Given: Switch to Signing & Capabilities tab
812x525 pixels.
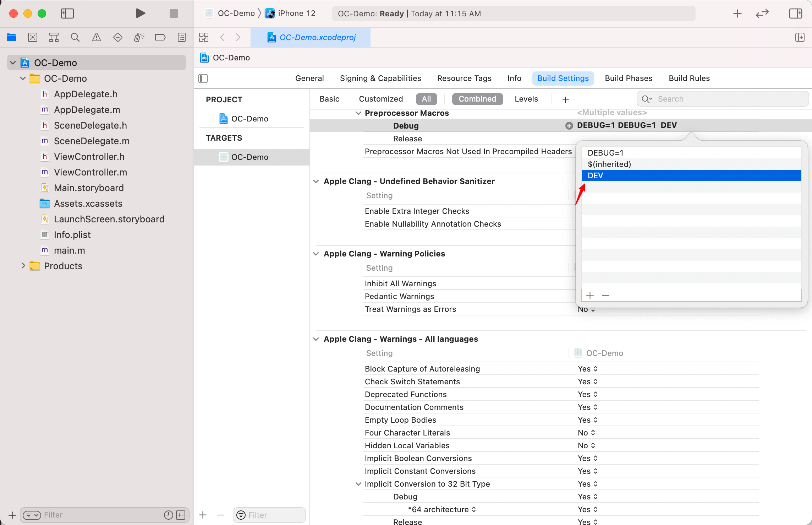Looking at the screenshot, I should click(x=380, y=79).
